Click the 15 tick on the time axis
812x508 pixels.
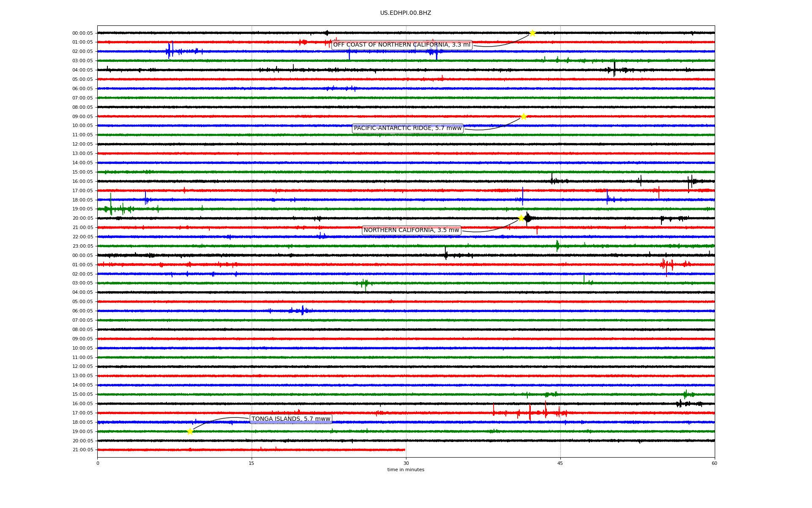tap(252, 463)
